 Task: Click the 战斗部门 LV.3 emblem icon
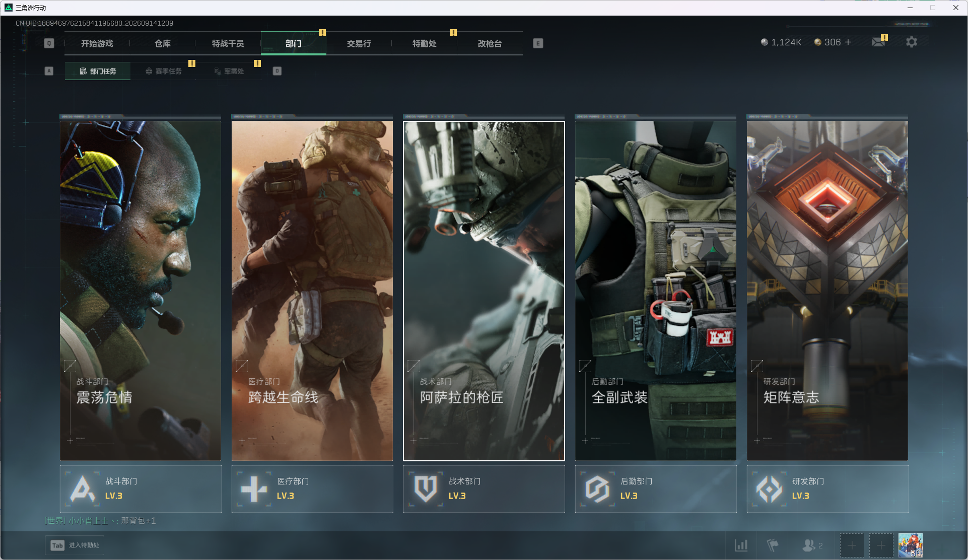[82, 488]
